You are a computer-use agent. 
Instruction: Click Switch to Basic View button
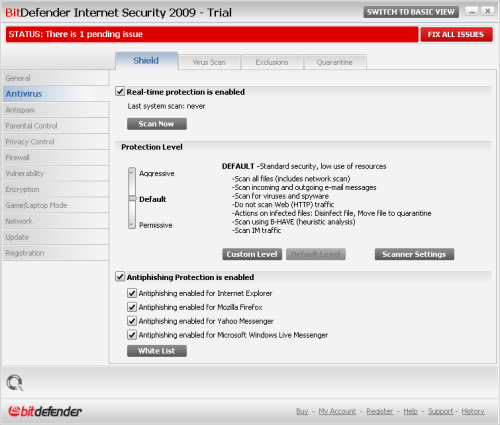coord(411,12)
